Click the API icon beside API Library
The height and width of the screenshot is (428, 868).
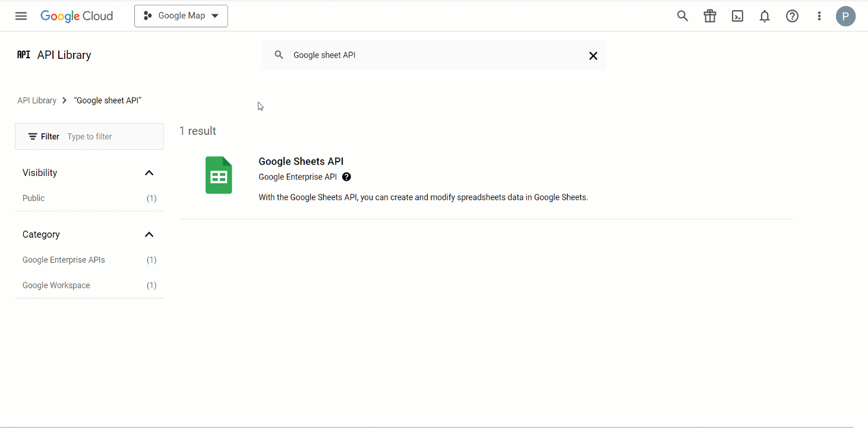24,55
